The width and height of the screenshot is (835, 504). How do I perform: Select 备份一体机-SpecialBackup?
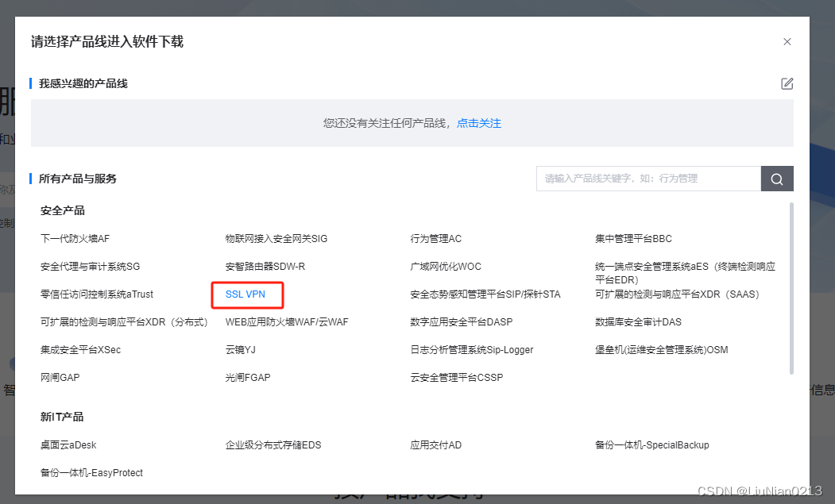pos(651,445)
